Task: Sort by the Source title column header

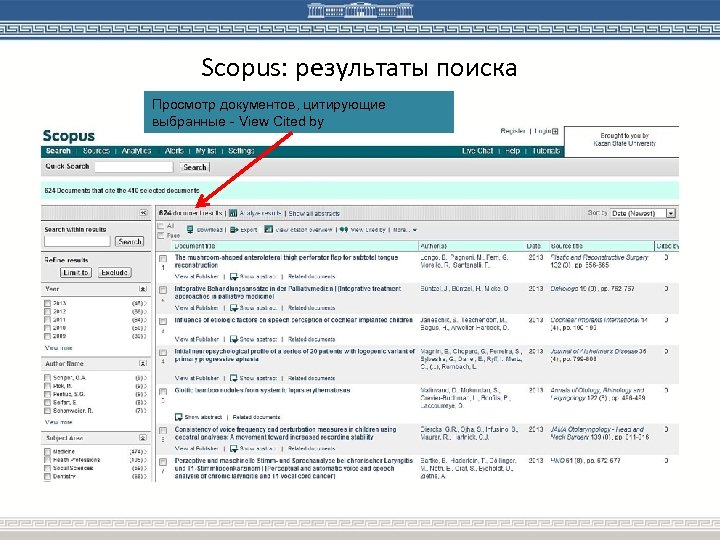Action: pyautogui.click(x=567, y=246)
